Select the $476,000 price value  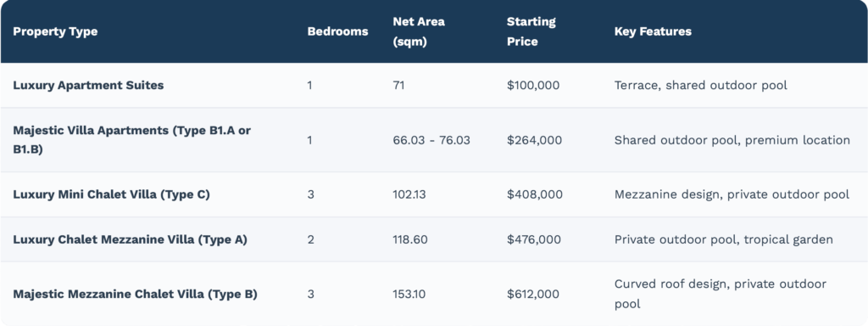pos(534,239)
